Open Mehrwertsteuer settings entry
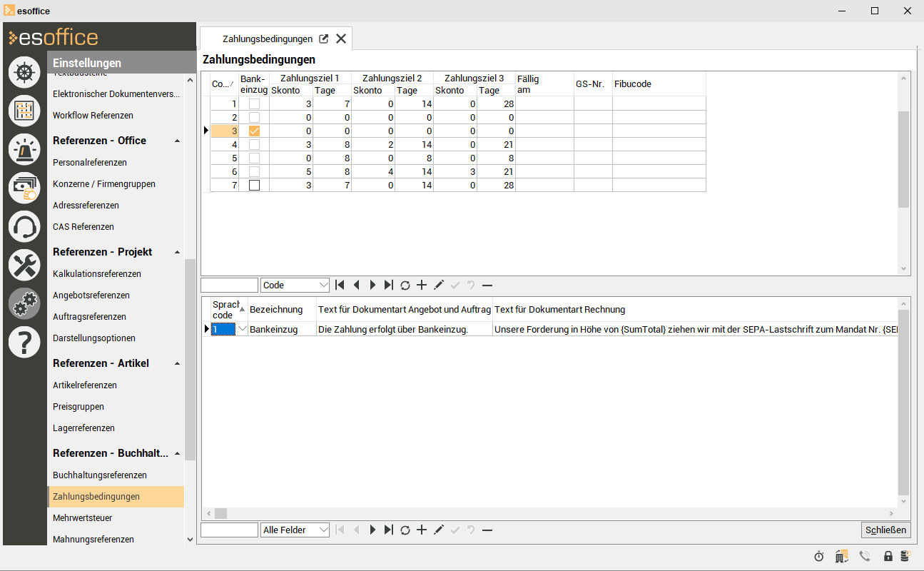 click(83, 517)
